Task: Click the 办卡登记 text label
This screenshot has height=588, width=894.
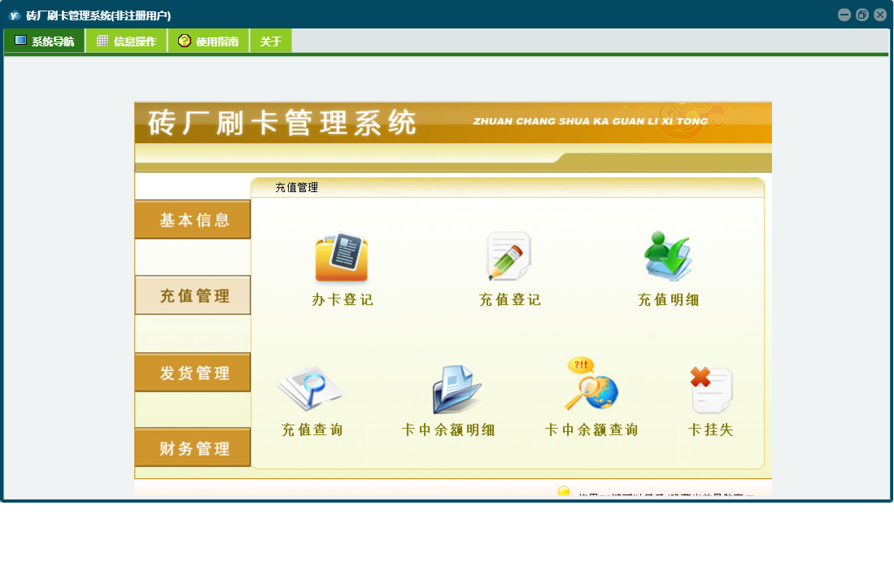Action: click(x=342, y=300)
